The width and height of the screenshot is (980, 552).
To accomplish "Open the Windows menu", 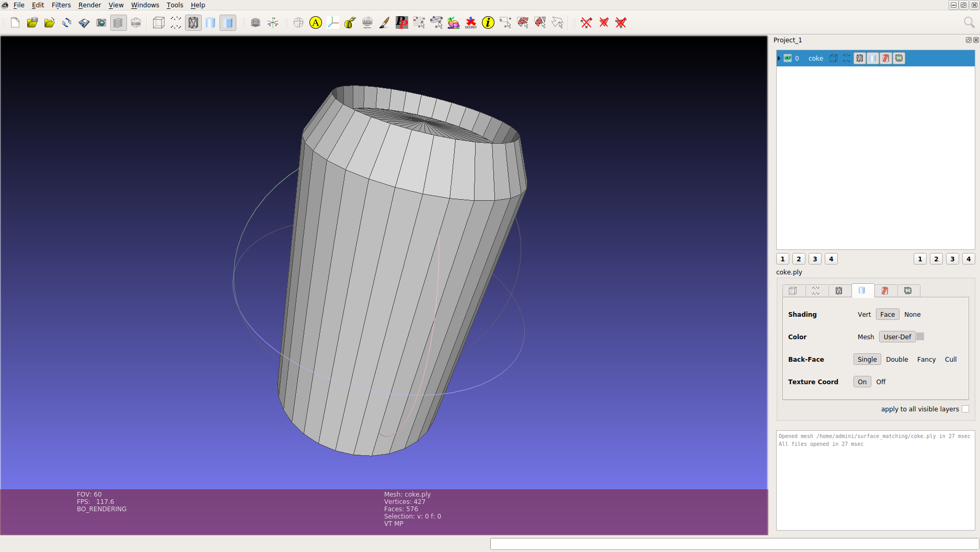I will click(145, 5).
